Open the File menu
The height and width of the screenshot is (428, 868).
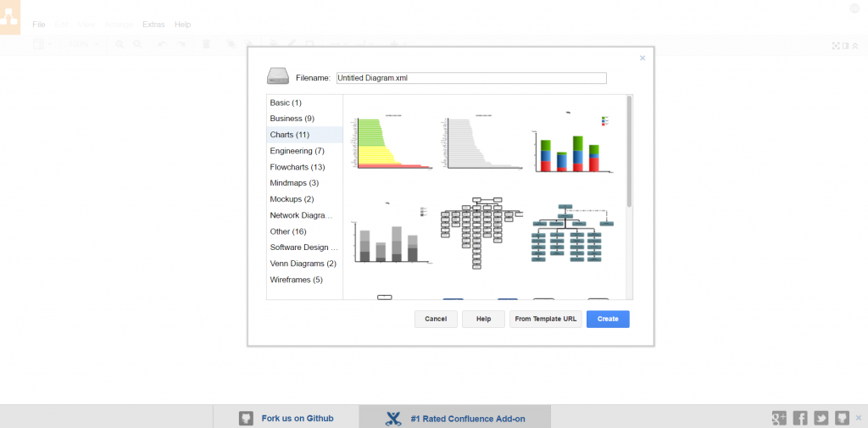39,25
